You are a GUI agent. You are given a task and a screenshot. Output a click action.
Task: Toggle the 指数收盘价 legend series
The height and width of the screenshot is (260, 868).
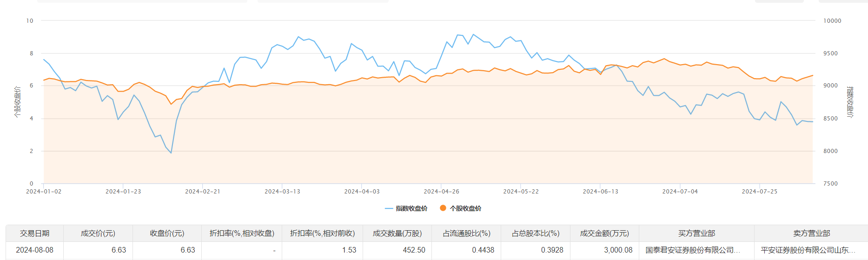coord(406,208)
